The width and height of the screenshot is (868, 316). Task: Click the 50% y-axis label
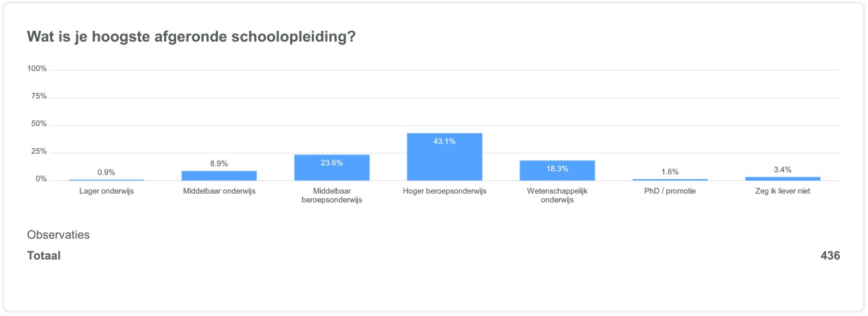[x=39, y=124]
